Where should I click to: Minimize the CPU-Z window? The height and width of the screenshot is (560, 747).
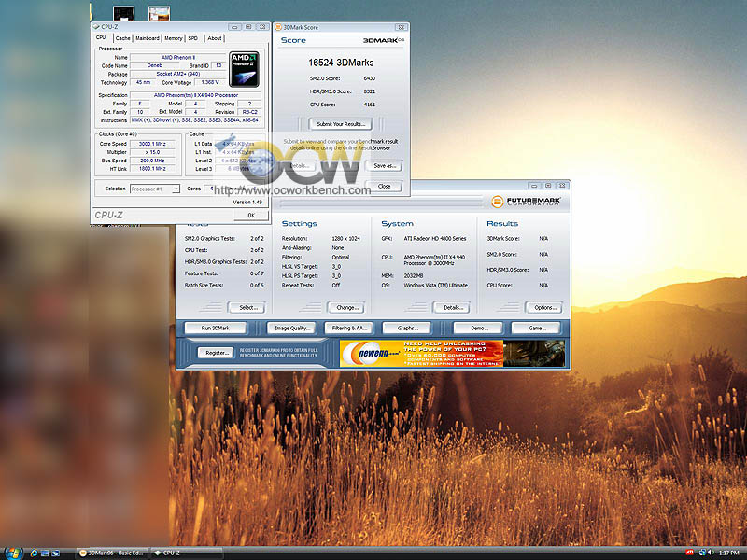coord(234,27)
